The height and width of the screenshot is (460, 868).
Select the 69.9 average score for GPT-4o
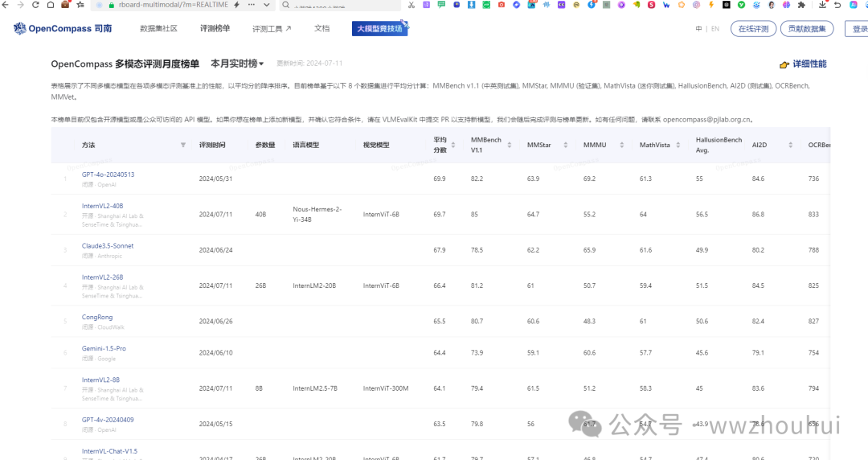[x=440, y=179]
